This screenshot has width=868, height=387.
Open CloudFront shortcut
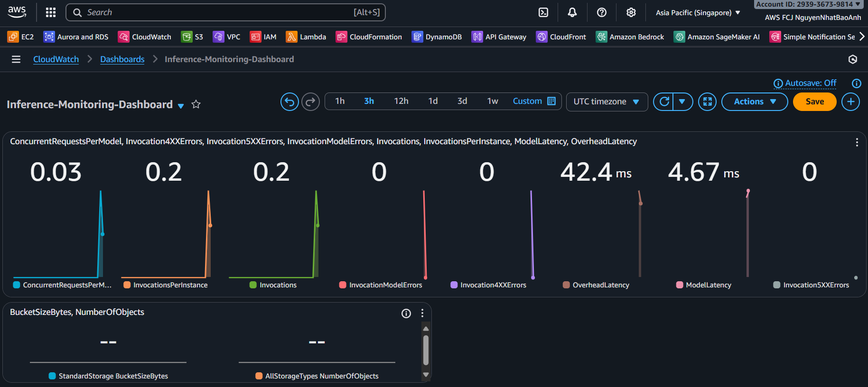561,37
